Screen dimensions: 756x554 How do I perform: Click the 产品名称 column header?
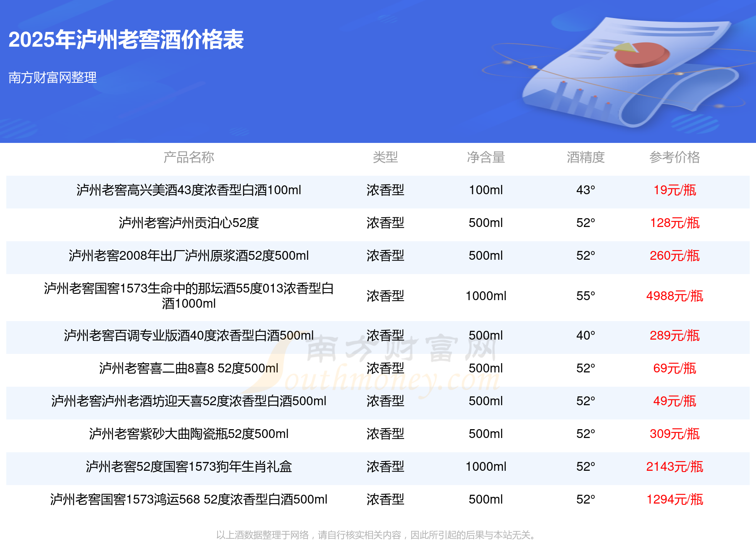point(189,157)
